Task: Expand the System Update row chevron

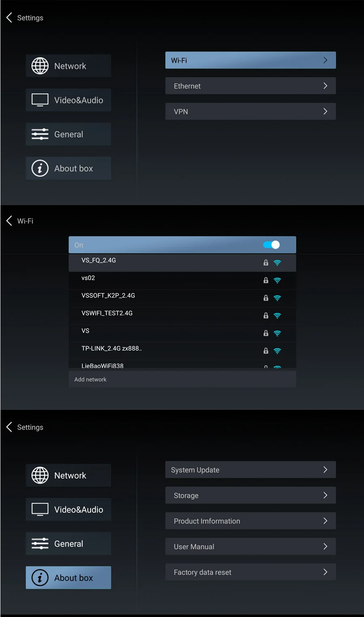Action: click(325, 470)
